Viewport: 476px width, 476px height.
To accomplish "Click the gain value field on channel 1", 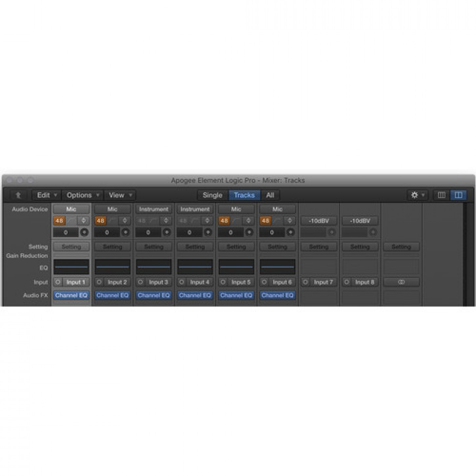I will point(66,233).
